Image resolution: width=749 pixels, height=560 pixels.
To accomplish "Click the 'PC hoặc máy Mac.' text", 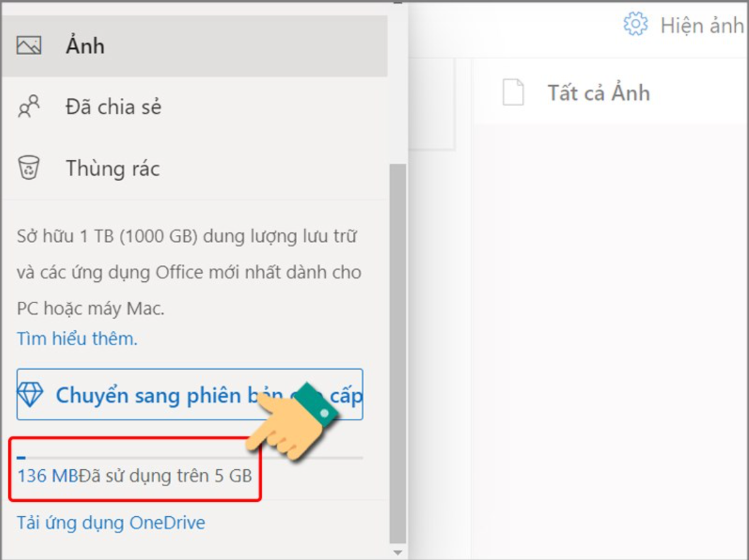I will tap(91, 308).
